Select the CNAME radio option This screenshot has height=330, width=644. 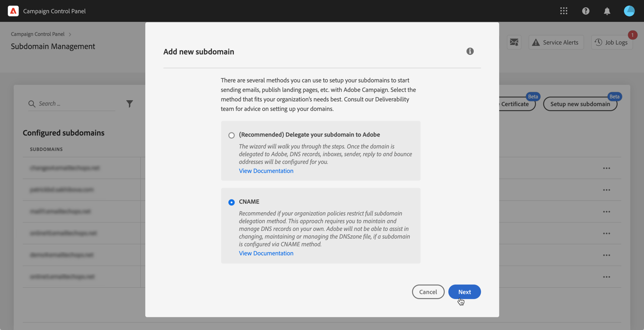click(231, 202)
